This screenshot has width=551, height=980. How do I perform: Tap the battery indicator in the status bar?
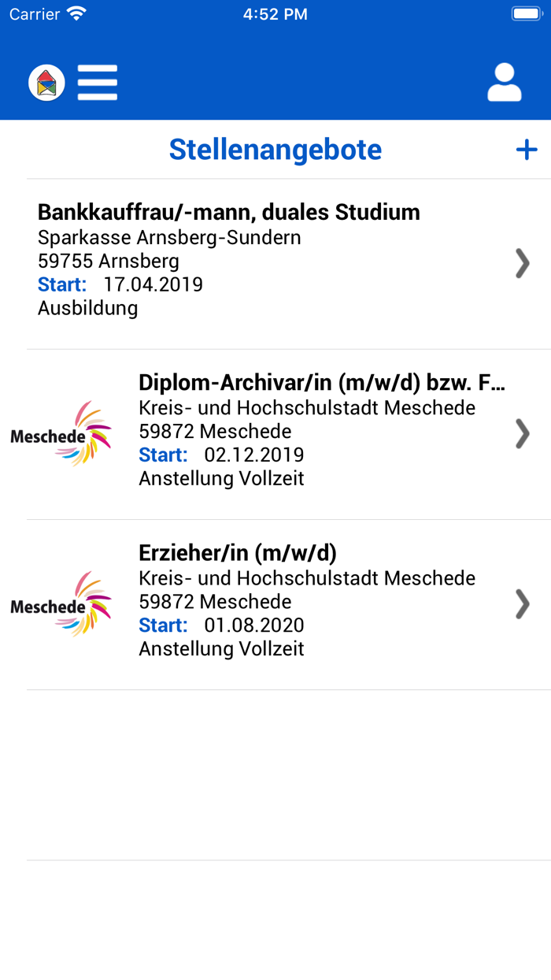click(526, 13)
